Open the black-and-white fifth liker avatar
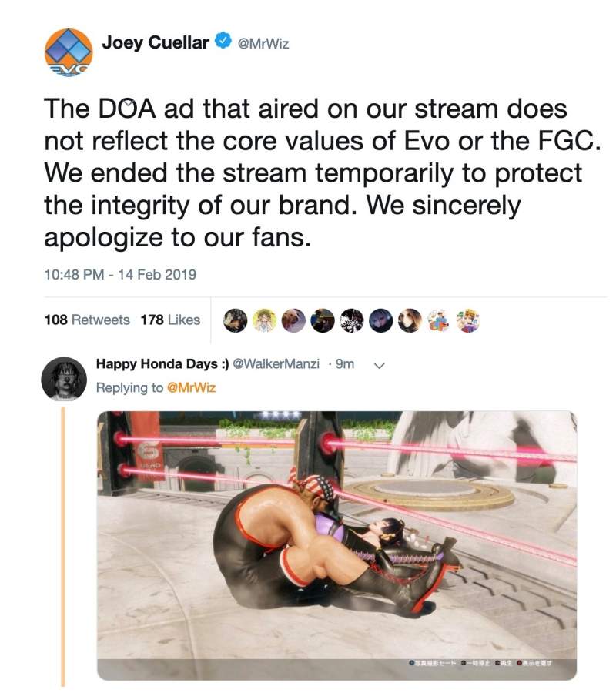This screenshot has width=616, height=693. click(352, 320)
